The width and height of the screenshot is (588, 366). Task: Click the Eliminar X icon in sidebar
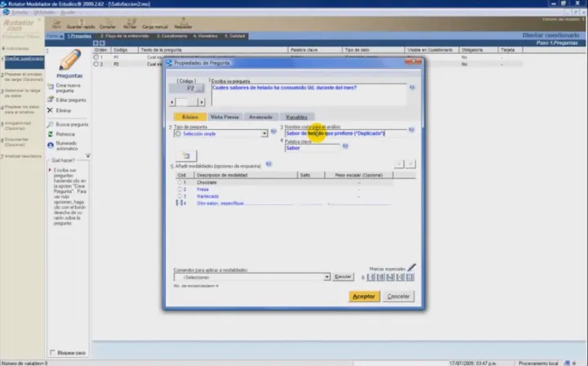tap(50, 110)
